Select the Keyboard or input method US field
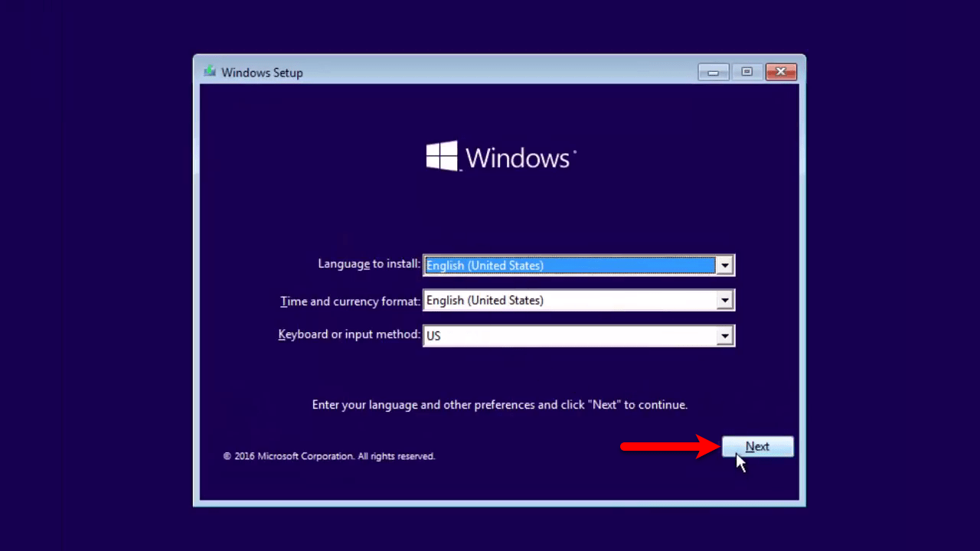This screenshot has width=980, height=551. pos(578,336)
